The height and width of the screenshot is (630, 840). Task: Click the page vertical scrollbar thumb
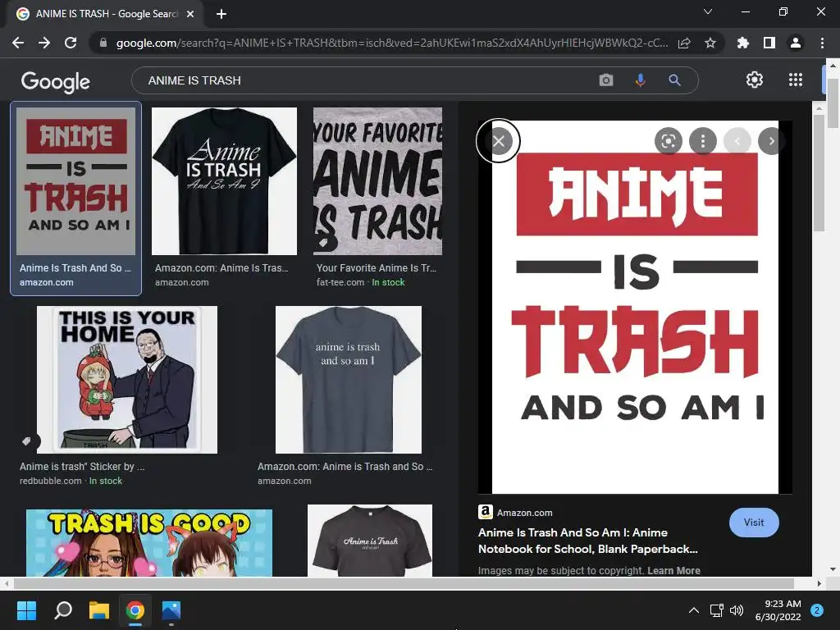(x=833, y=103)
